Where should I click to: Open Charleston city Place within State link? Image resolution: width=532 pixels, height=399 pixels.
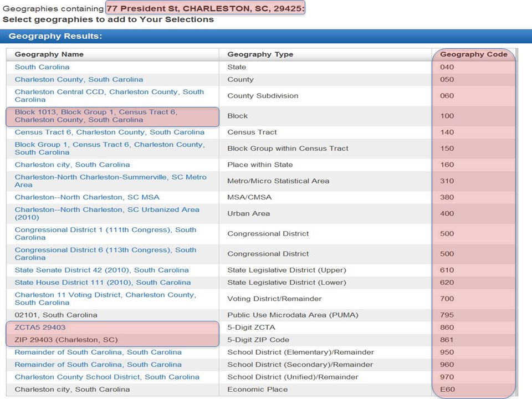tap(72, 165)
